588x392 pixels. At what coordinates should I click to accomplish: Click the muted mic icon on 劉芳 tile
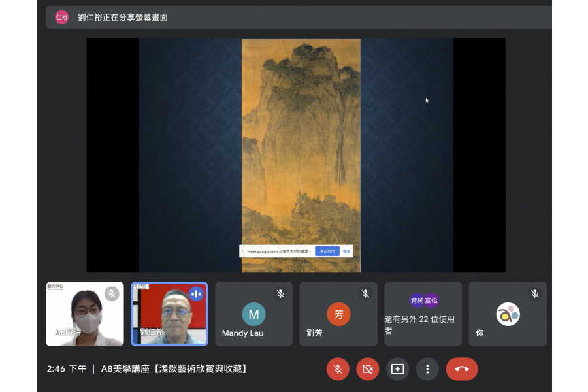(x=365, y=294)
